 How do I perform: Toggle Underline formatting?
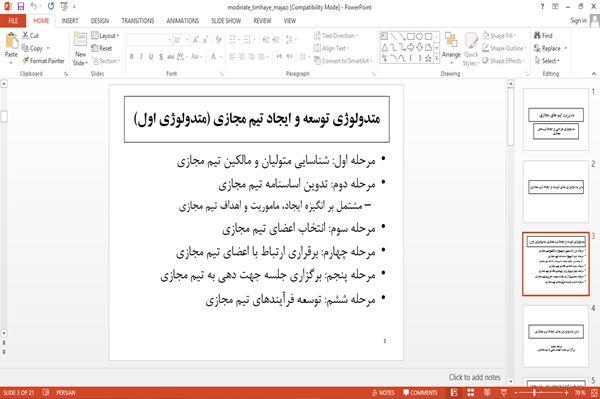151,57
